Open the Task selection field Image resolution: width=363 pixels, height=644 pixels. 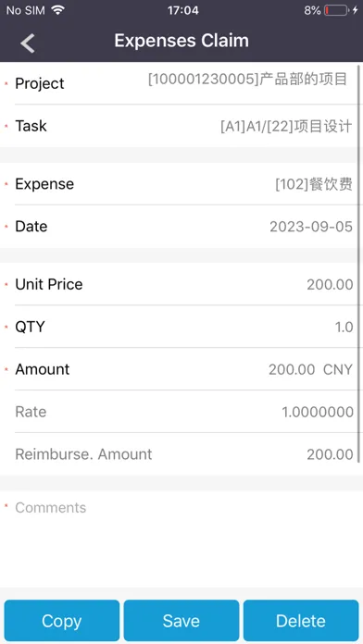180,126
